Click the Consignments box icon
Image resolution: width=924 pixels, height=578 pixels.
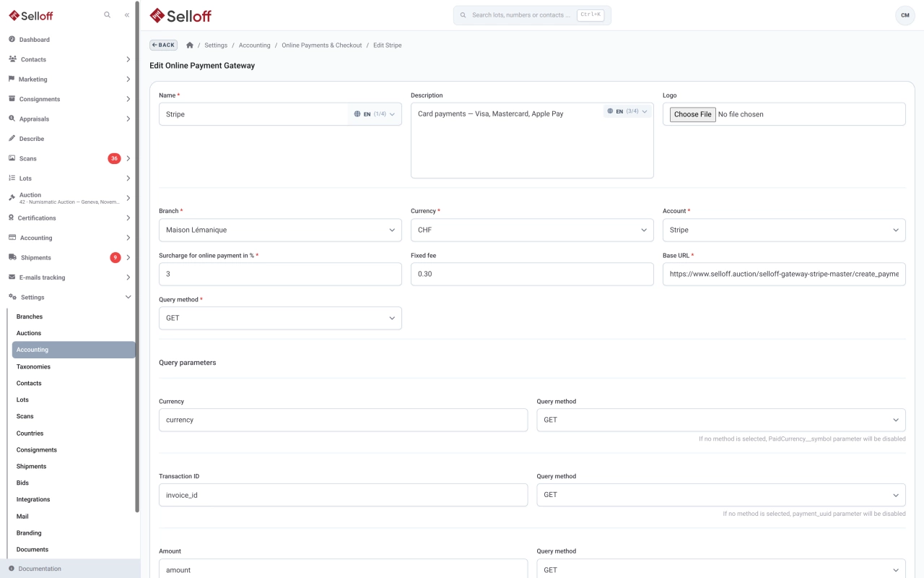12,99
